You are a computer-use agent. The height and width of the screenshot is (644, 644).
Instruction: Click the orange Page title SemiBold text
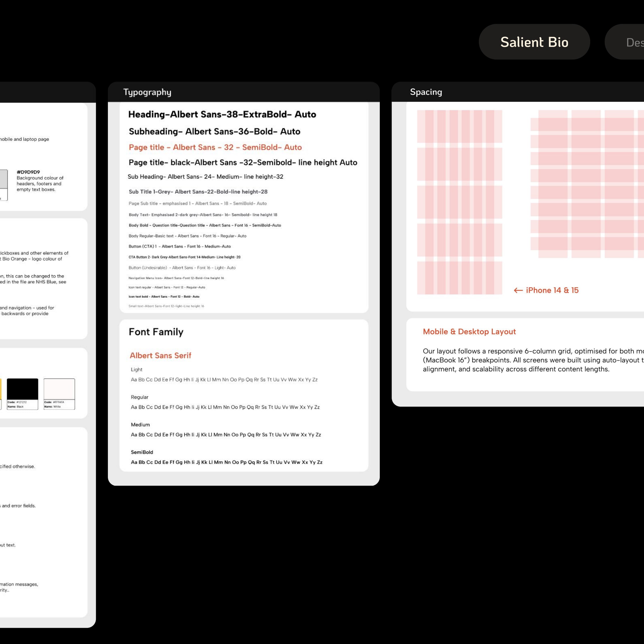click(215, 147)
